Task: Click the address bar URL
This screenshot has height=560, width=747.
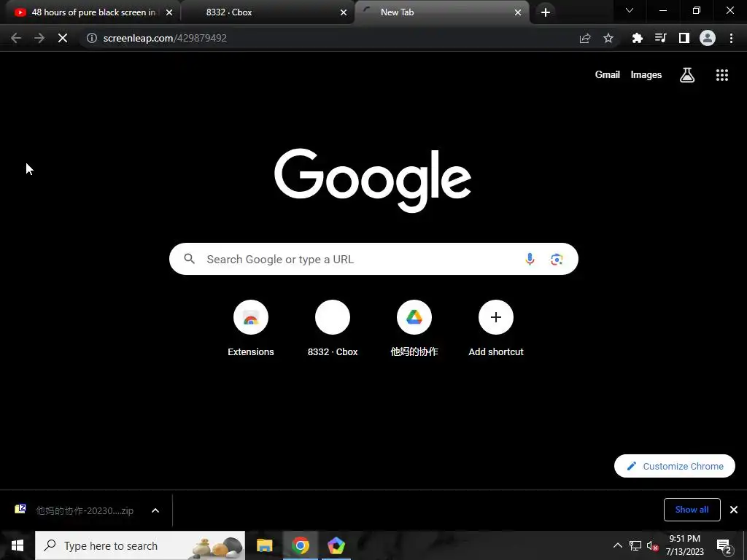Action: tap(165, 38)
